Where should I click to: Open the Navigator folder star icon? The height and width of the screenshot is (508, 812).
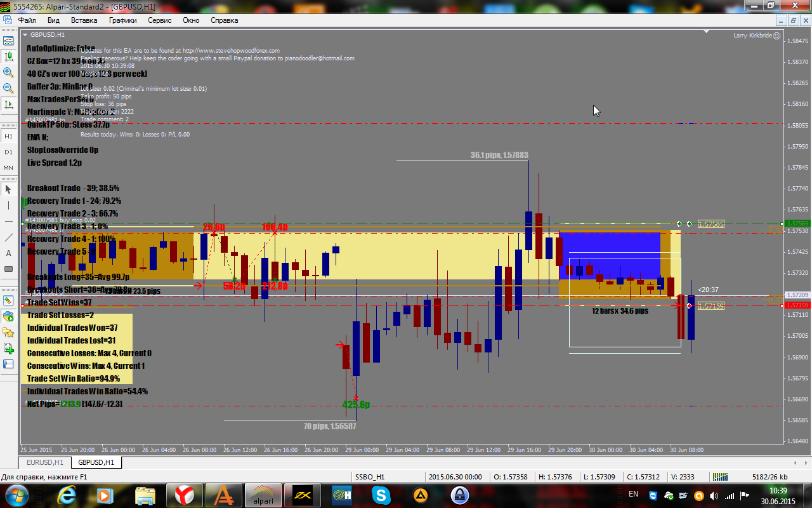[8, 332]
